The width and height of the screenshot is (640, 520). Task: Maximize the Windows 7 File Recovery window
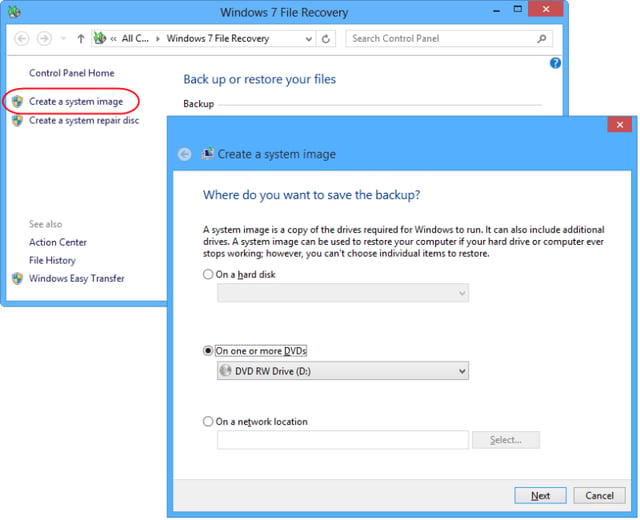[x=518, y=9]
